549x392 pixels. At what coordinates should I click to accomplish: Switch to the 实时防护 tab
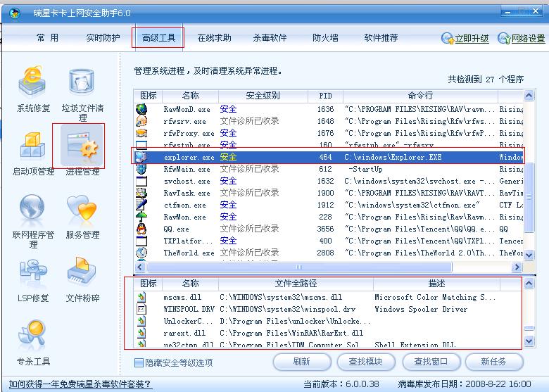tap(103, 38)
